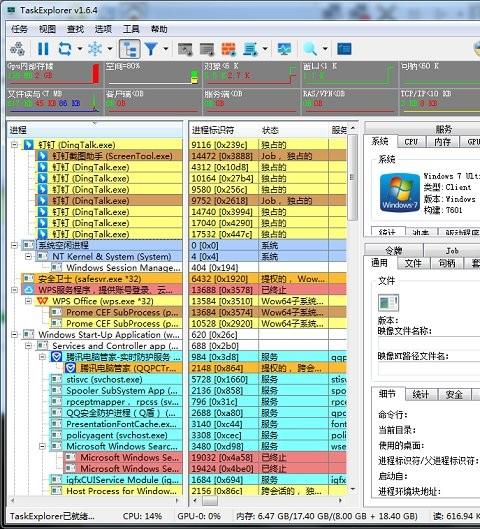
Task: Open the 帮助 menu
Action: (x=159, y=29)
